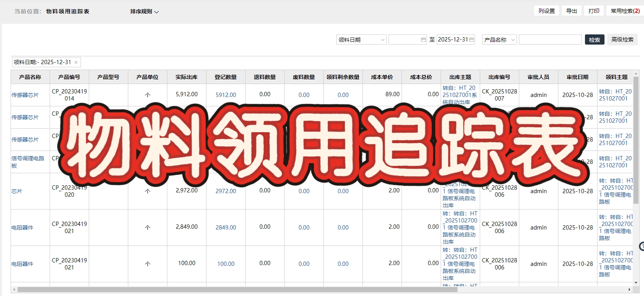
Task: Click the 导出 export button
Action: pyautogui.click(x=572, y=11)
